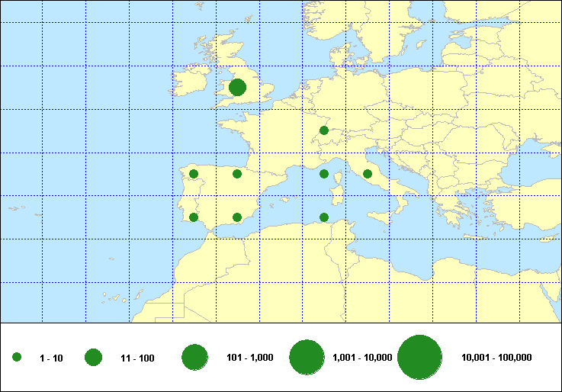Click the "10,001 - 100,000" legend label
The height and width of the screenshot is (392, 562).
[x=496, y=358]
